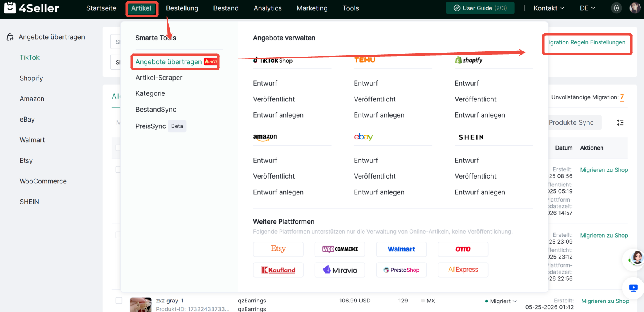
Task: Open the Kaufland platform tile
Action: click(278, 270)
